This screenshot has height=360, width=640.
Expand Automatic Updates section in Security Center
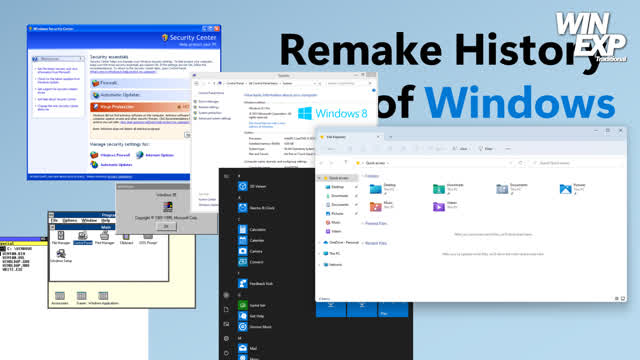pyautogui.click(x=140, y=95)
